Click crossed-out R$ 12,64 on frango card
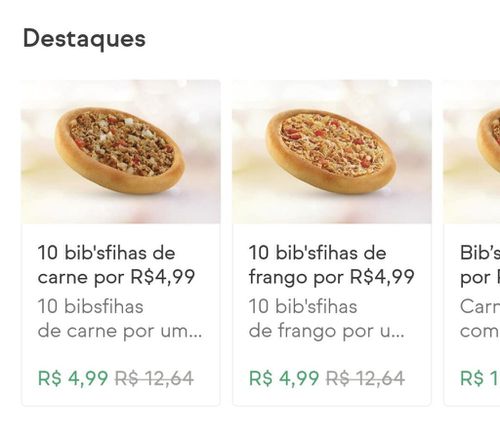 click(365, 378)
